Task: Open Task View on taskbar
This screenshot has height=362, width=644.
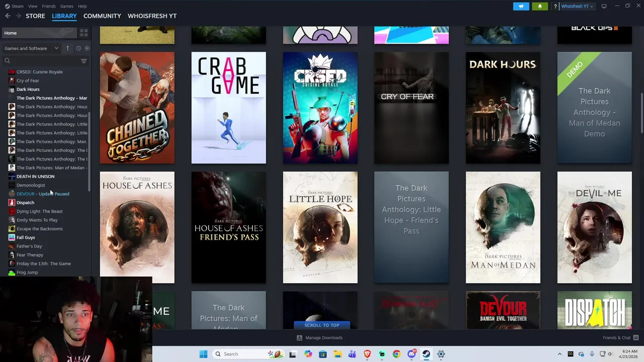Action: pos(292,354)
